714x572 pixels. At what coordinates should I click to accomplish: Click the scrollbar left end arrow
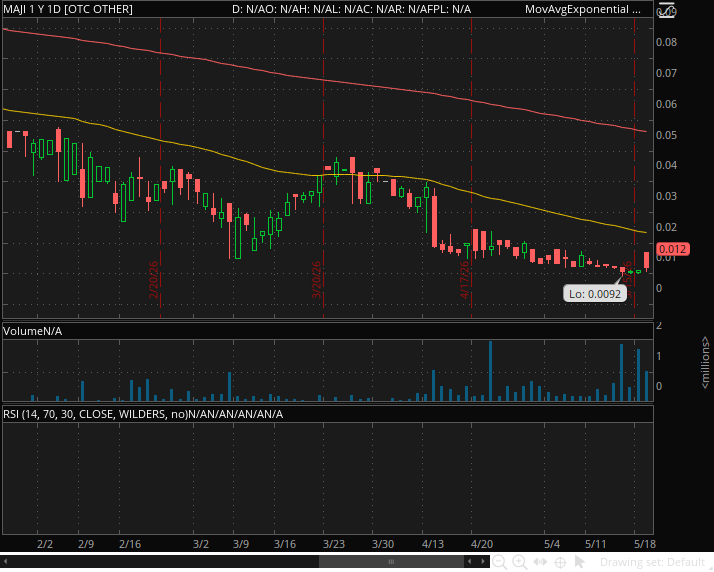pyautogui.click(x=5, y=561)
